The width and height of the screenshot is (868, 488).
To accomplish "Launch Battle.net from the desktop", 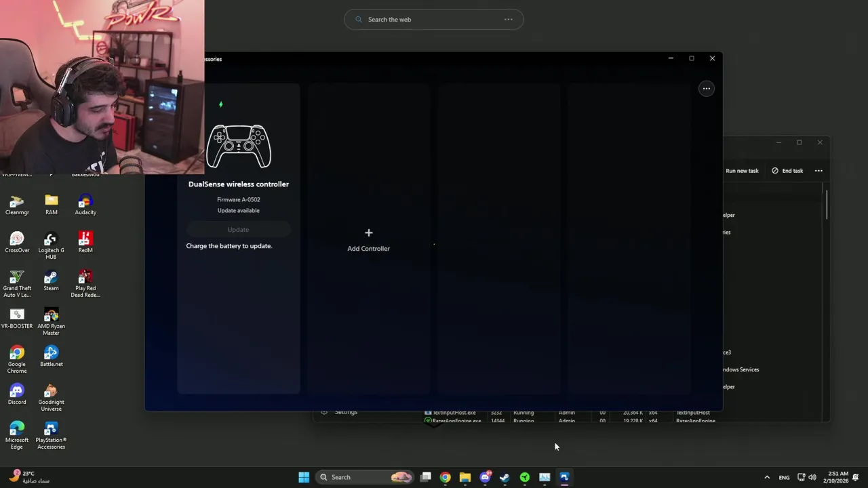I will tap(52, 357).
